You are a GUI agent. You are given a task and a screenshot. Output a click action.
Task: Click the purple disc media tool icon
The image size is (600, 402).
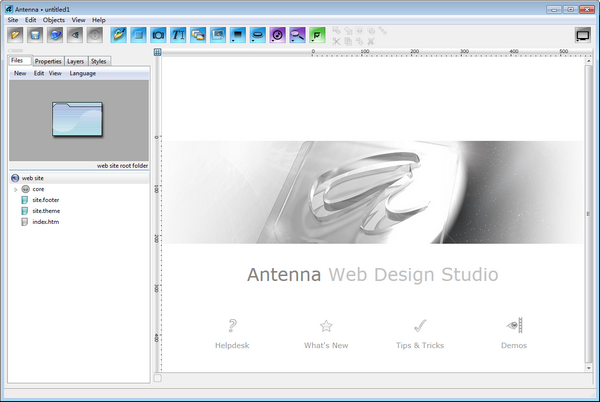tap(277, 35)
